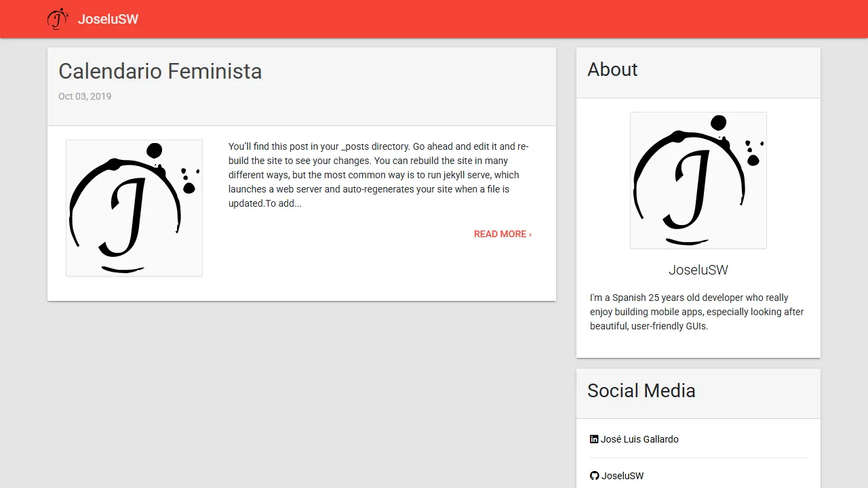The height and width of the screenshot is (488, 868).
Task: Select the post excerpt text paragraph
Action: tap(378, 174)
